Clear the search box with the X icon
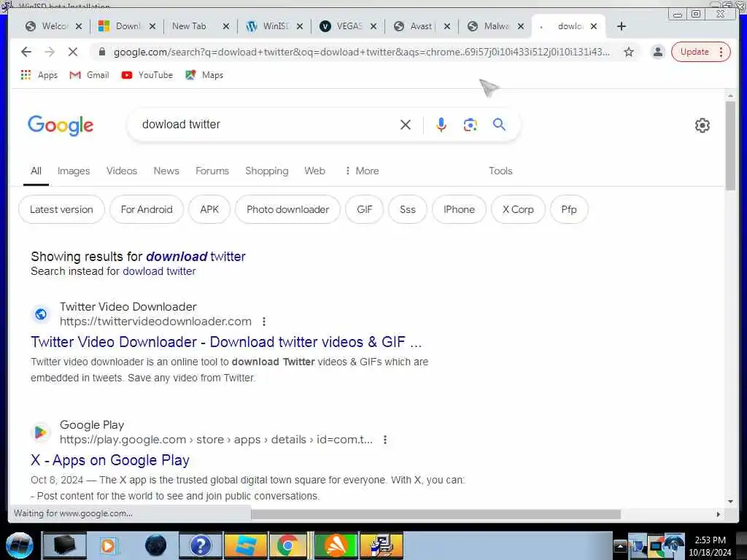This screenshot has height=560, width=747. 406,125
